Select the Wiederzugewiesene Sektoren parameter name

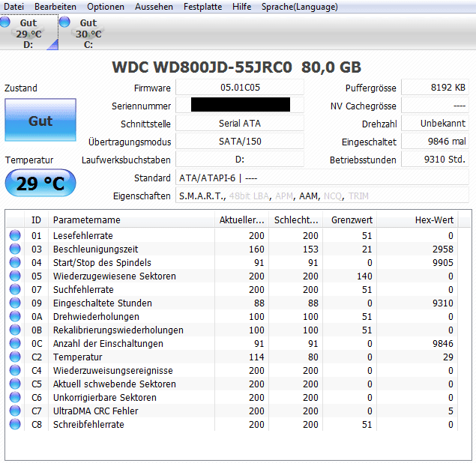[115, 276]
